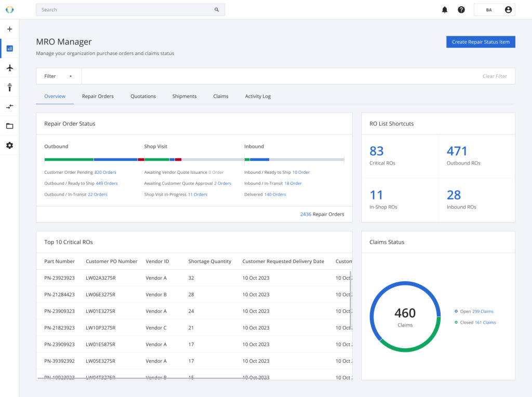Open the dashboard chart icon in sidebar

(9, 49)
